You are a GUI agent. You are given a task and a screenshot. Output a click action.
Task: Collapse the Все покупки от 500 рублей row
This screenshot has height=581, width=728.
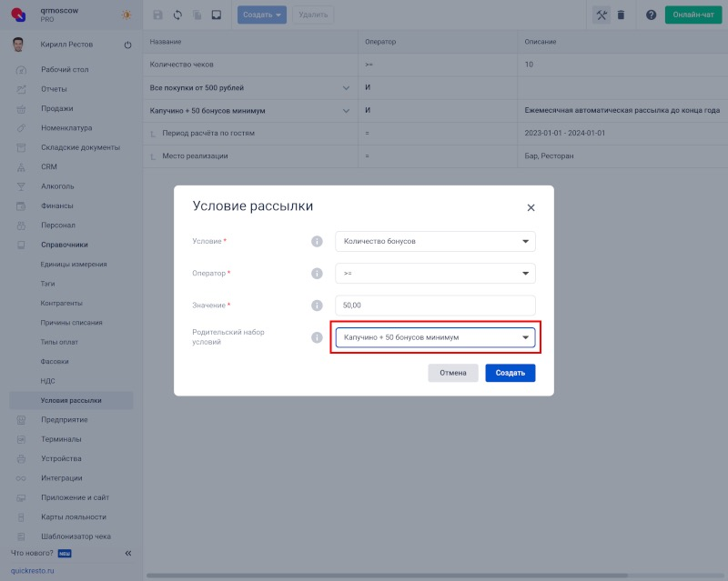click(346, 88)
